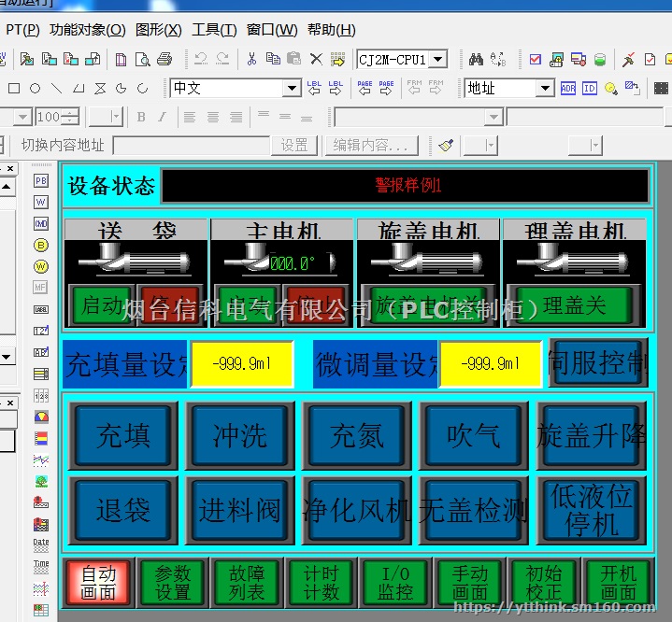Open the 地址 dropdown

click(x=545, y=89)
